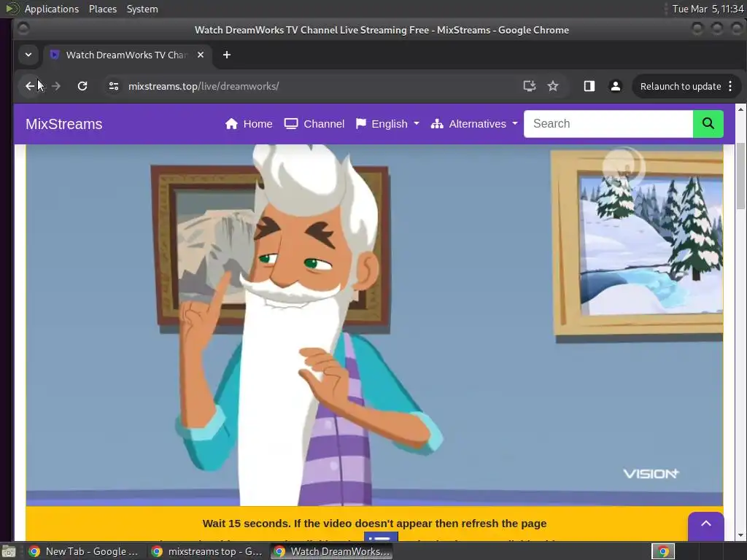Click the applications launcher icon top-left

click(12, 9)
